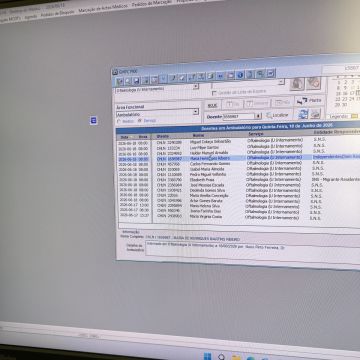Select the Carlos Fernando Gomes row
360x360 pixels.
(238, 163)
